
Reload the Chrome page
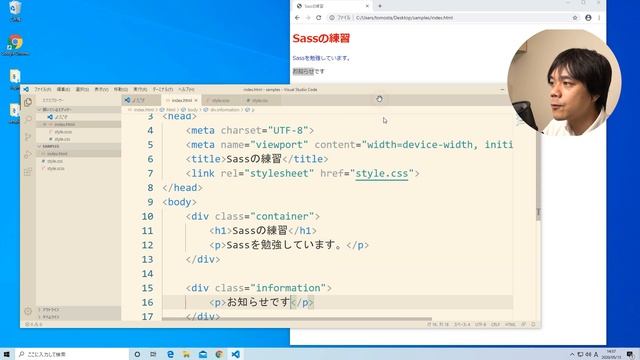click(x=319, y=18)
